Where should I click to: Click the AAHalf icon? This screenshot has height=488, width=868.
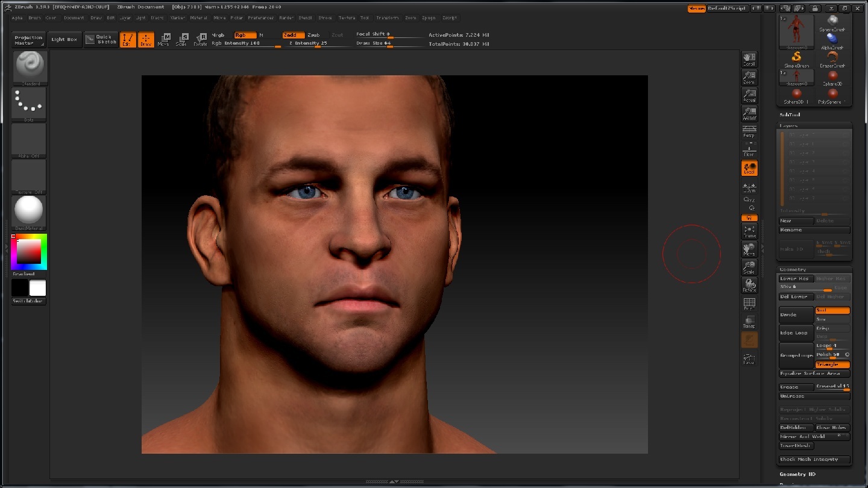coord(749,113)
